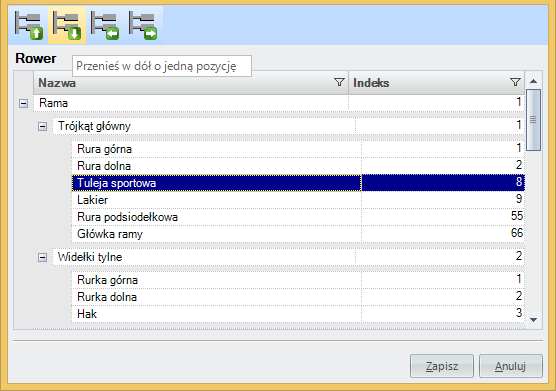Click index value 1 of Rurka górna
Image resolution: width=556 pixels, height=391 pixels.
[x=519, y=279]
